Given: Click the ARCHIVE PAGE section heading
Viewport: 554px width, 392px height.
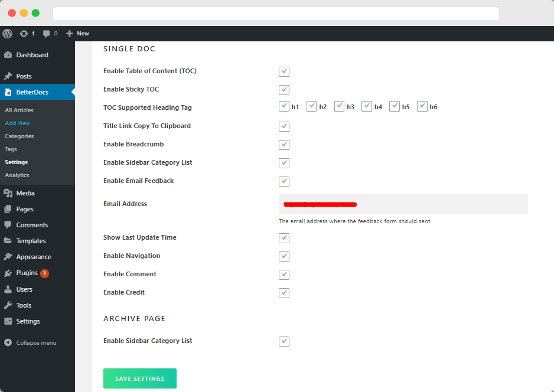Looking at the screenshot, I should [134, 319].
